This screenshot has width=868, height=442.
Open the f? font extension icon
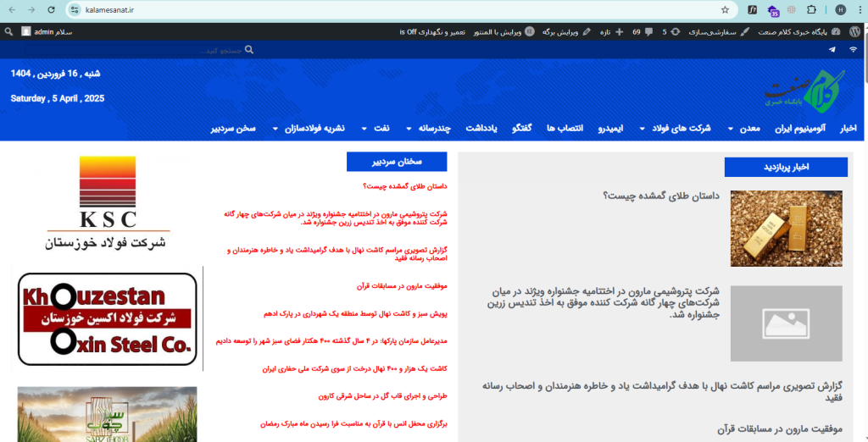753,10
